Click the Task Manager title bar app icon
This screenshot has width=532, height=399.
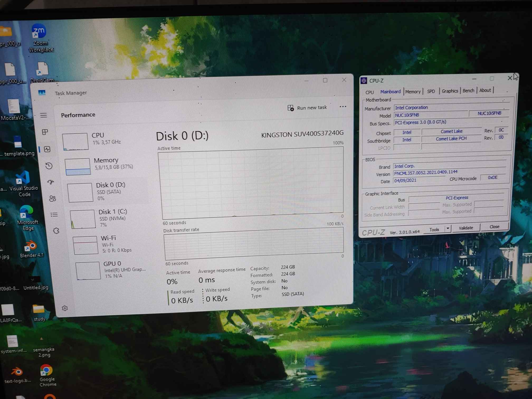coord(42,93)
